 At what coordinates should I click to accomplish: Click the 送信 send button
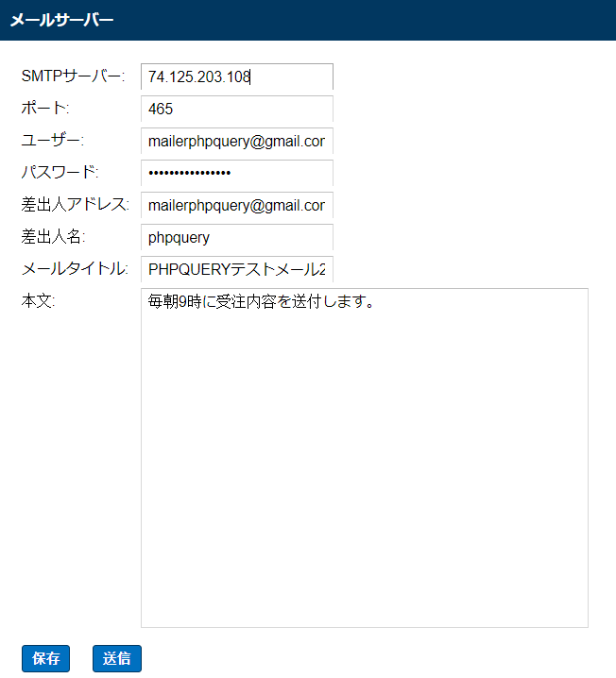pos(117,658)
